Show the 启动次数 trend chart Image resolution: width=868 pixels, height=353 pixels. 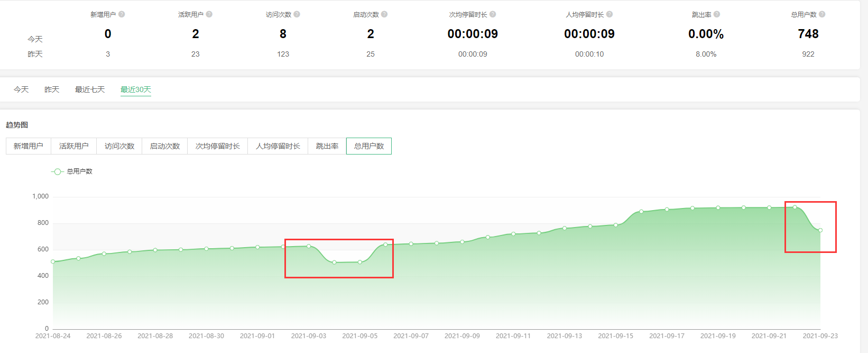(165, 146)
